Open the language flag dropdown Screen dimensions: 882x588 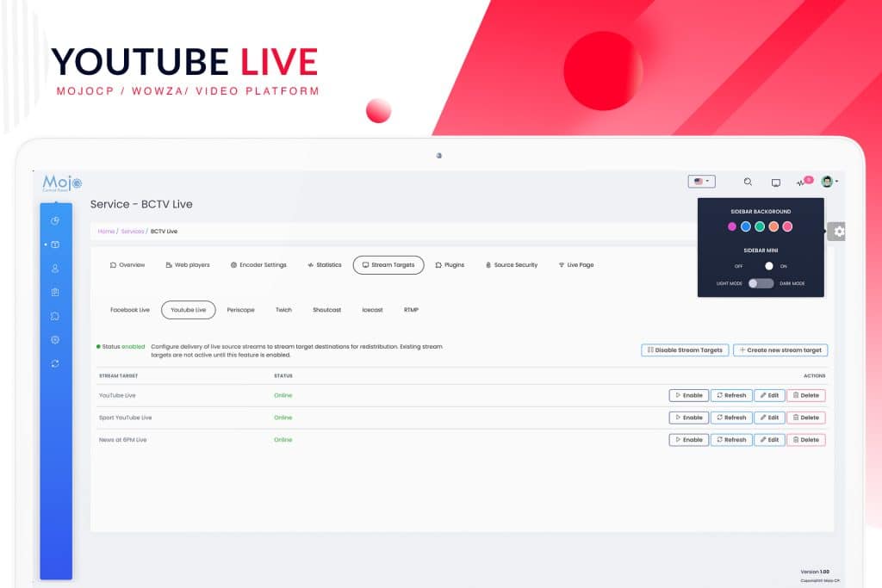701,181
